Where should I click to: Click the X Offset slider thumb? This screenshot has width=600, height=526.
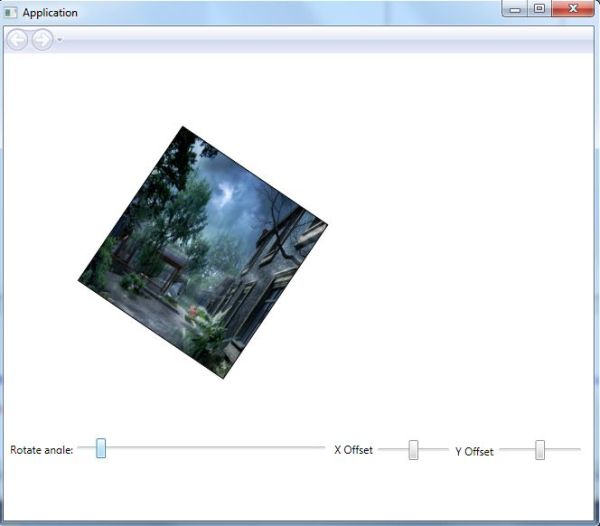pos(413,449)
